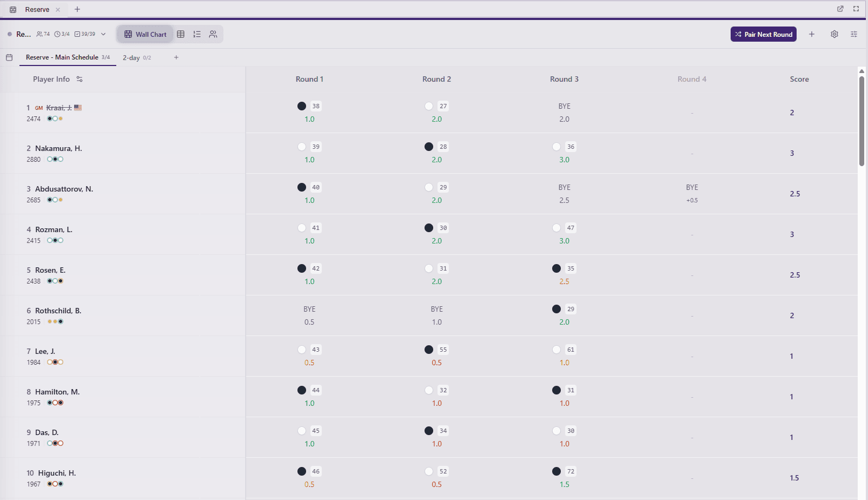This screenshot has height=500, width=868.
Task: Open the display options icon top right
Action: pos(854,34)
